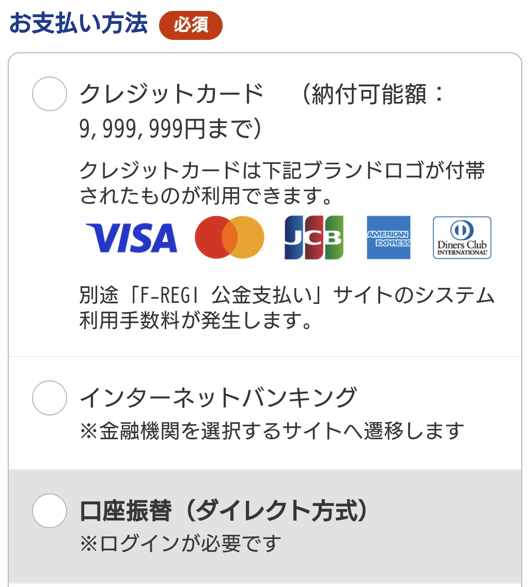Click the ※金融機関を選択するサイトへ遷移します note
529x587 pixels.
pyautogui.click(x=272, y=431)
